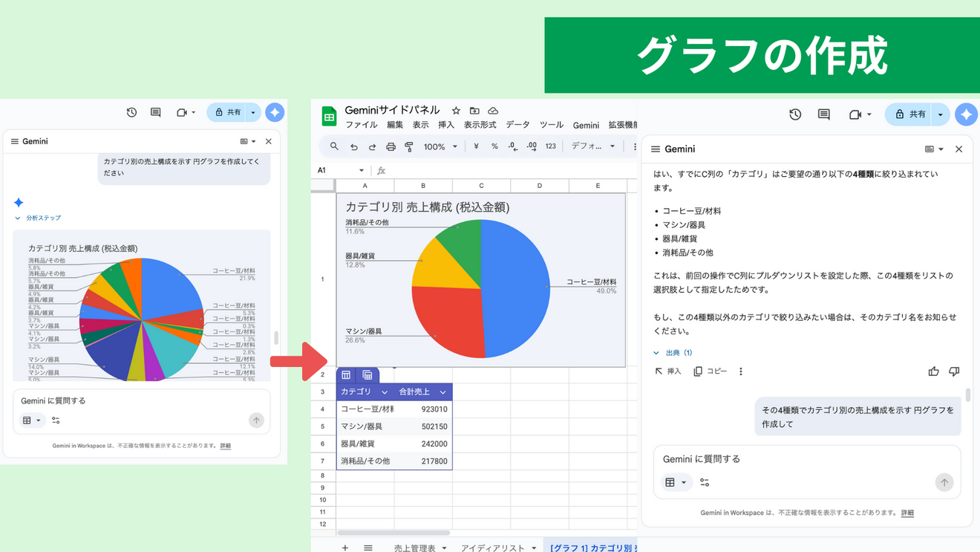The width and height of the screenshot is (980, 552).
Task: Open the all sheets list icon
Action: (x=368, y=548)
